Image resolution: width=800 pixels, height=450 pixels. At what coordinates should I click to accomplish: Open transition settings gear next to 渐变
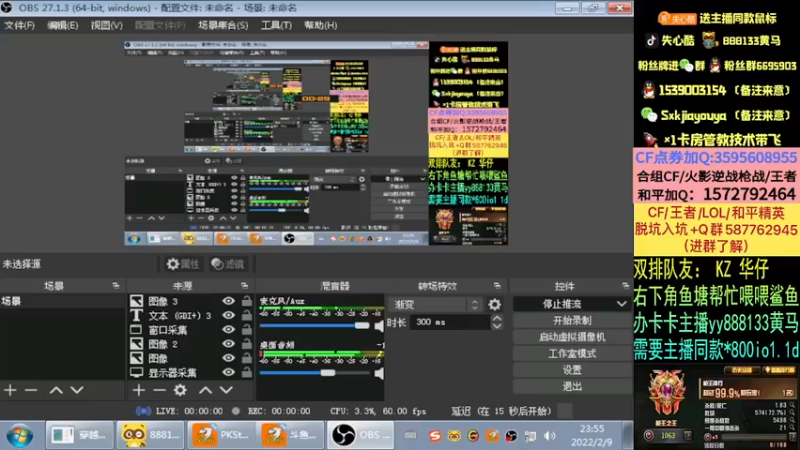[494, 305]
